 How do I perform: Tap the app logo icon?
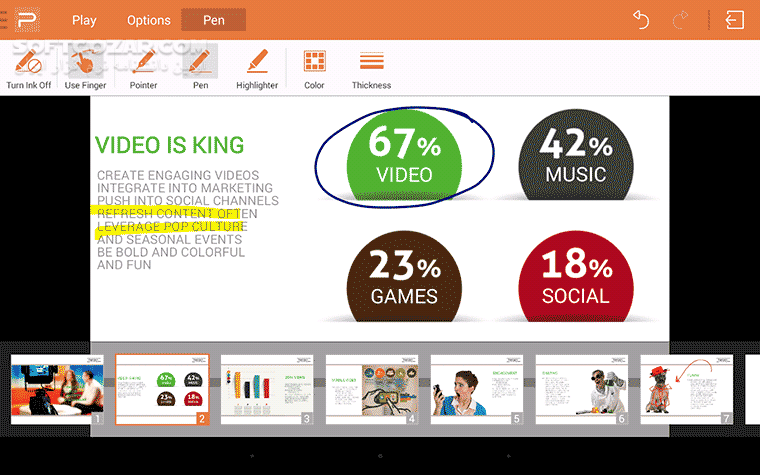[27, 20]
